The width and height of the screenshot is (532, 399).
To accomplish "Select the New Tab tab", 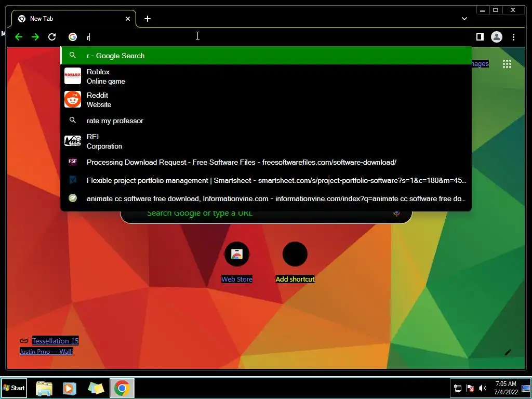I will click(x=74, y=19).
